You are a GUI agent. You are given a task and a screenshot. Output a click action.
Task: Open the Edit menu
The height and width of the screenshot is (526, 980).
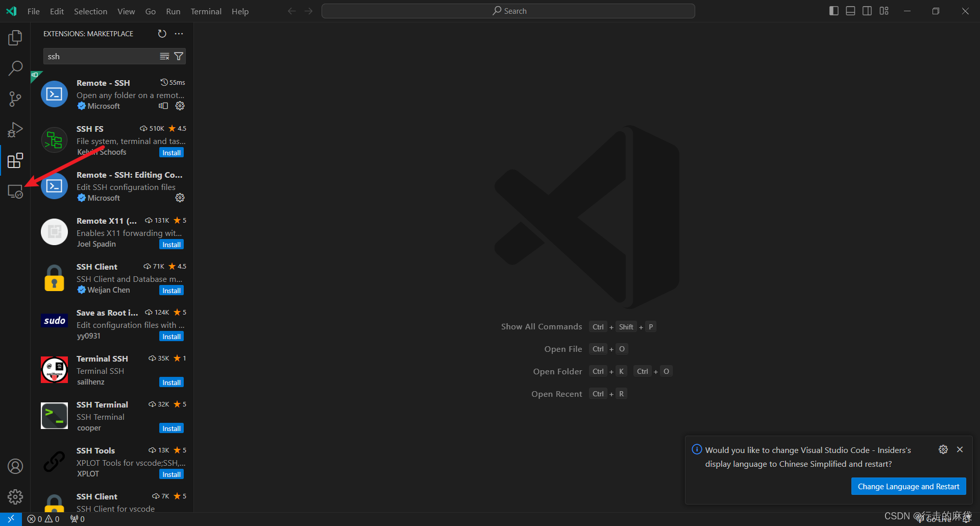coord(57,11)
